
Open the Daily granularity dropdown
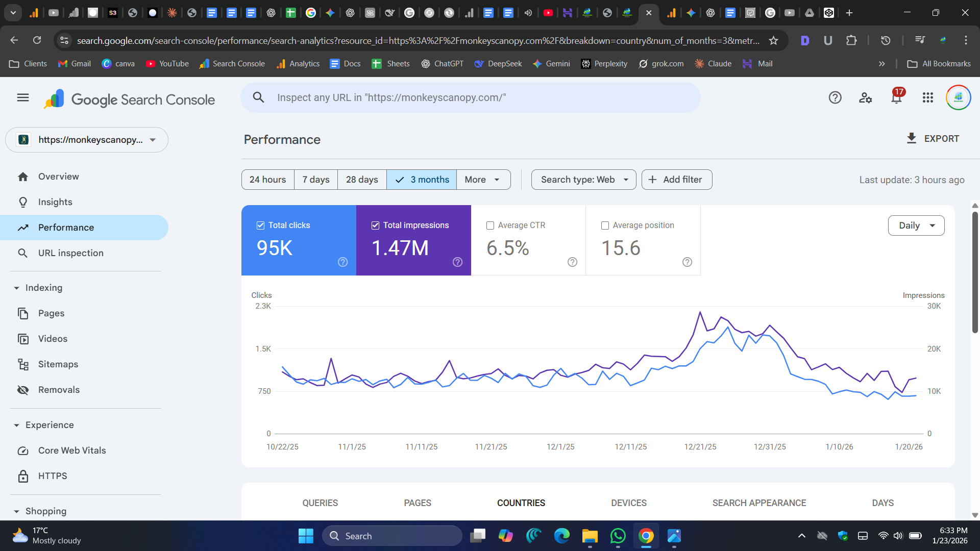916,225
